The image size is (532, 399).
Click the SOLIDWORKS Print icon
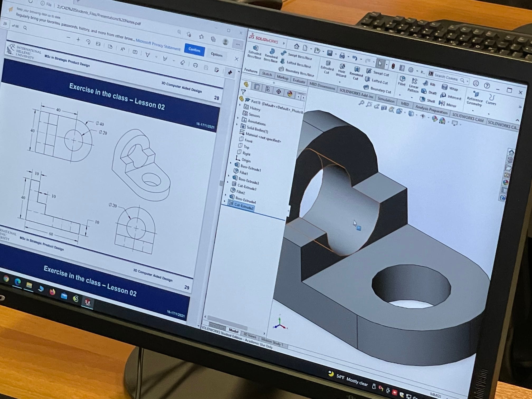coord(342,56)
